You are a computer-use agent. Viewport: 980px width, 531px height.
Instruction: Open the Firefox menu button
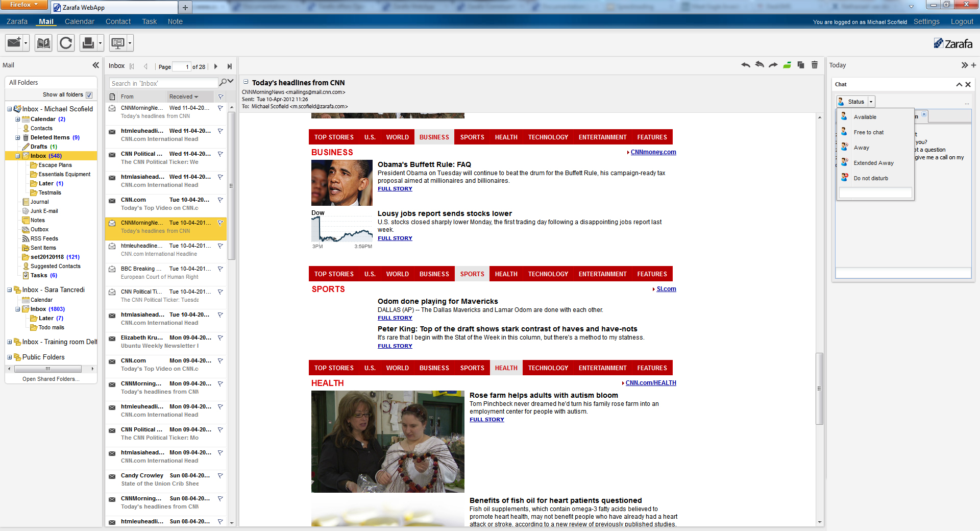coord(24,5)
